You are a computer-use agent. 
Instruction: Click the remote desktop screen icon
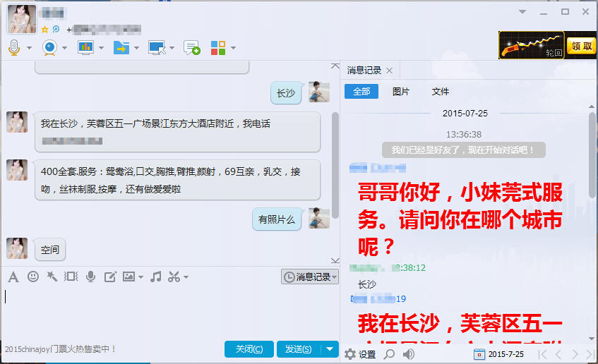tap(157, 48)
